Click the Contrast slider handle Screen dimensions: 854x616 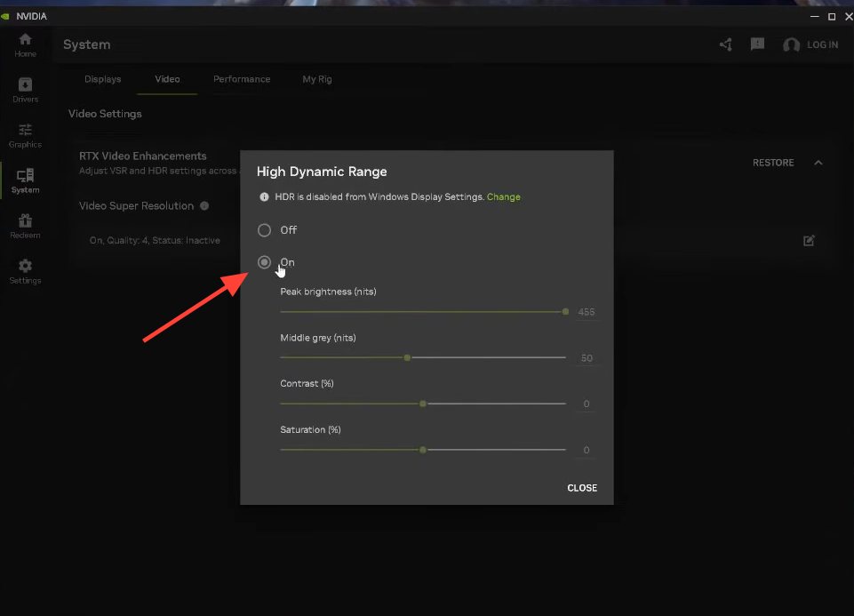click(423, 404)
